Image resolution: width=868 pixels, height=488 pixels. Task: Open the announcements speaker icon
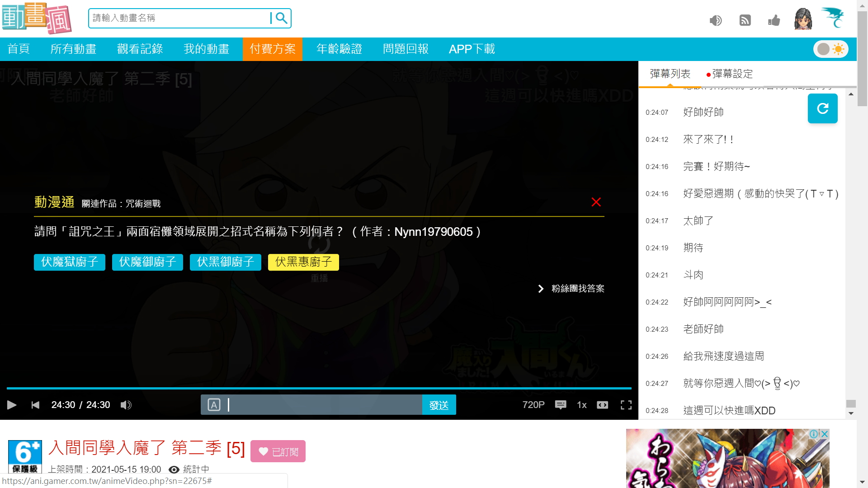pyautogui.click(x=716, y=20)
